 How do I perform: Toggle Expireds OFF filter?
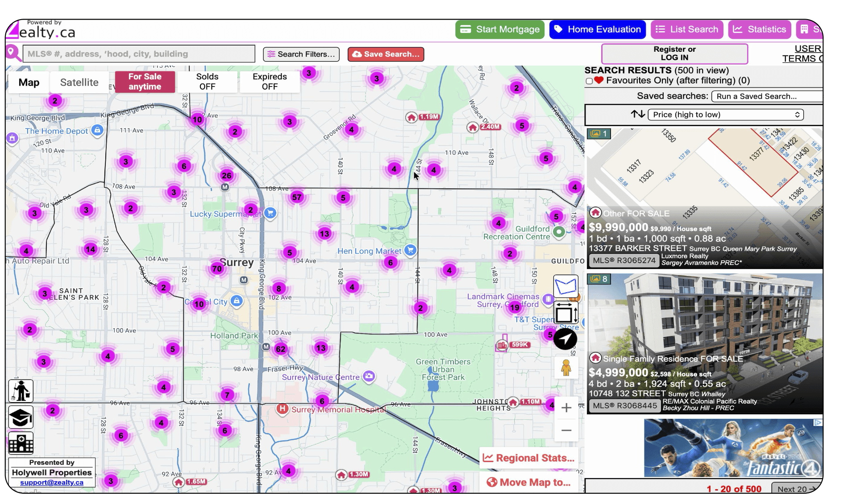pyautogui.click(x=270, y=82)
